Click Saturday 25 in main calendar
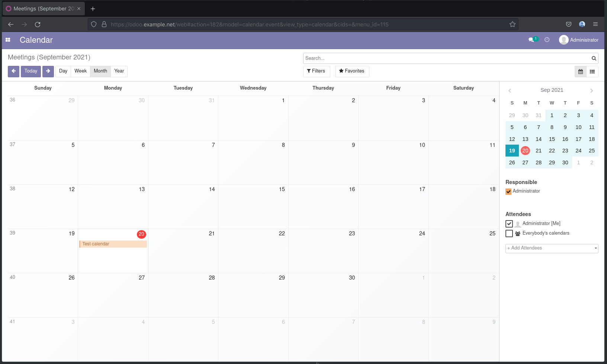Image resolution: width=607 pixels, height=364 pixels. pos(464,251)
